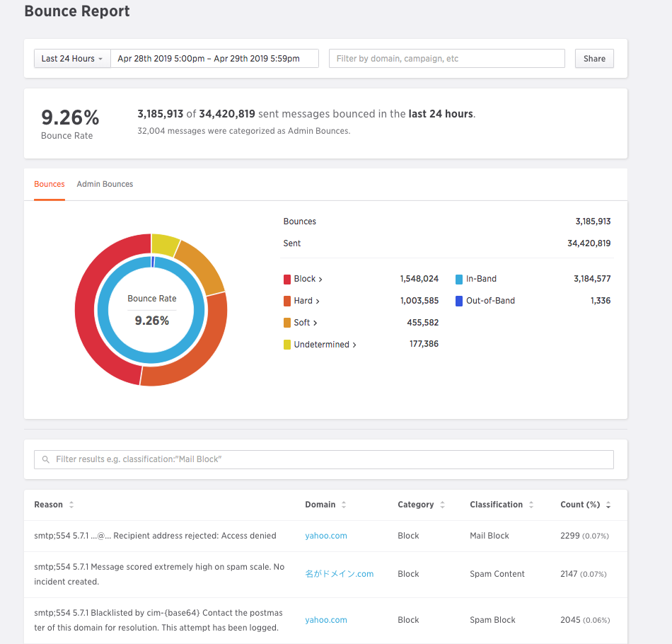
Task: Open the Last 24 Hours date range dropdown
Action: click(72, 59)
